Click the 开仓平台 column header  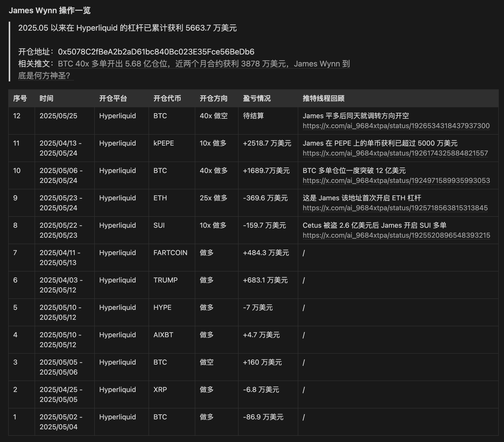click(113, 98)
